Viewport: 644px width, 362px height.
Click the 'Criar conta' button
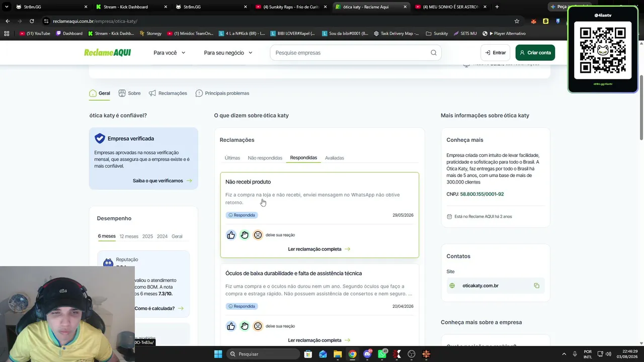coord(535,53)
